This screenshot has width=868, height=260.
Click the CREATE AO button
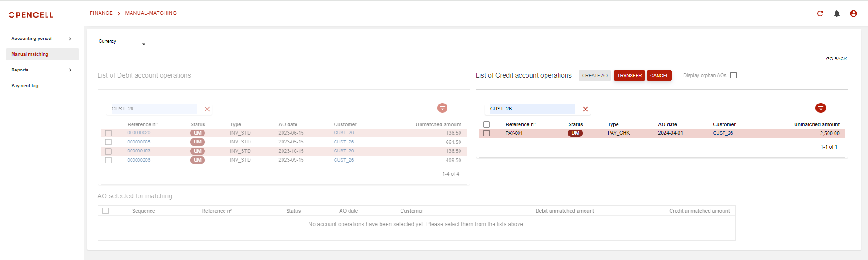coord(595,75)
